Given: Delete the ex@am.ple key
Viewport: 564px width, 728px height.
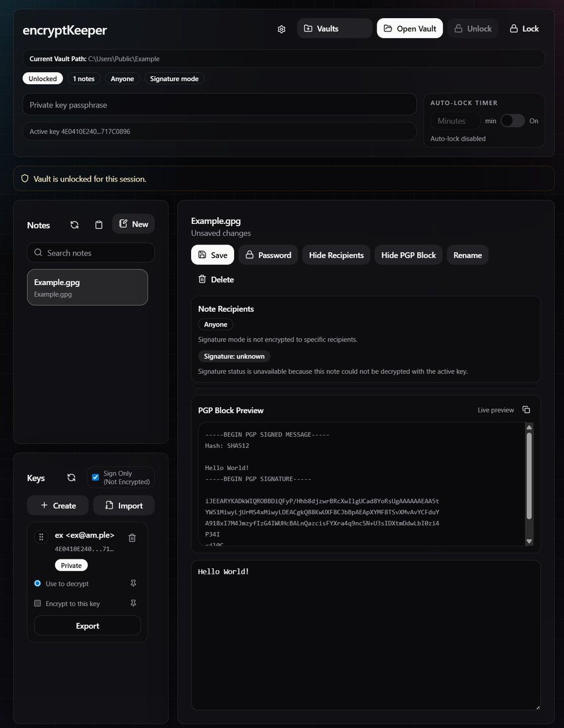Looking at the screenshot, I should tap(132, 538).
